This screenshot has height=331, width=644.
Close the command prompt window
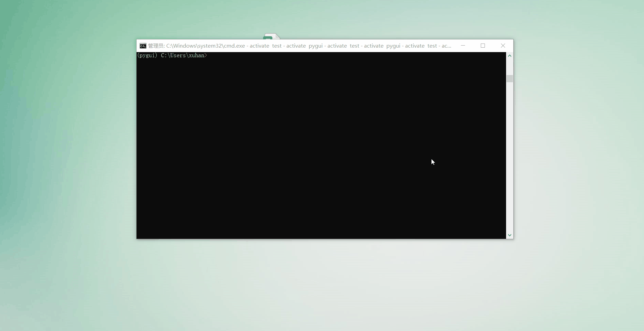point(503,46)
